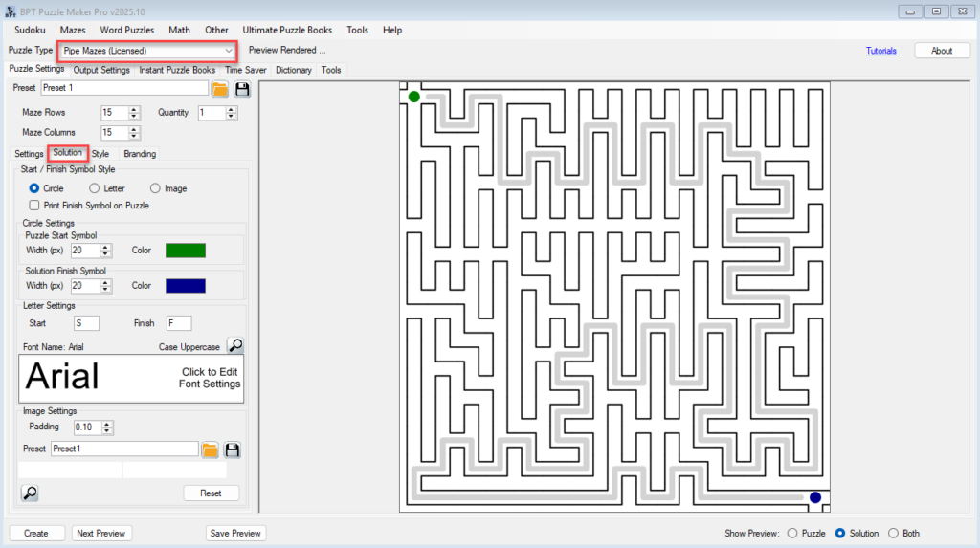Viewport: 980px width, 548px height.
Task: Click the Maze Rows value field
Action: point(115,113)
